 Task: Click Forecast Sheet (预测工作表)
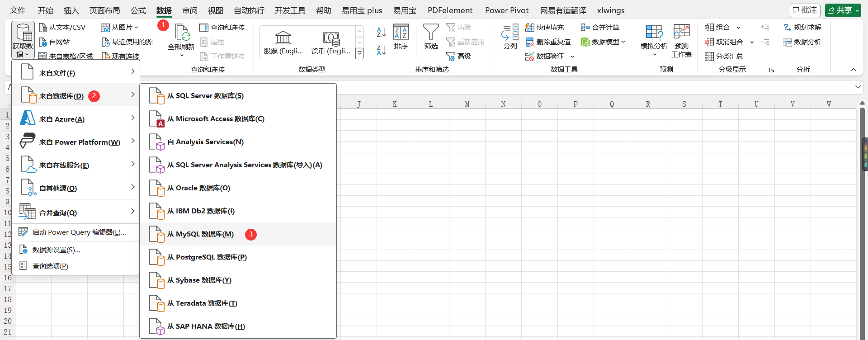681,41
